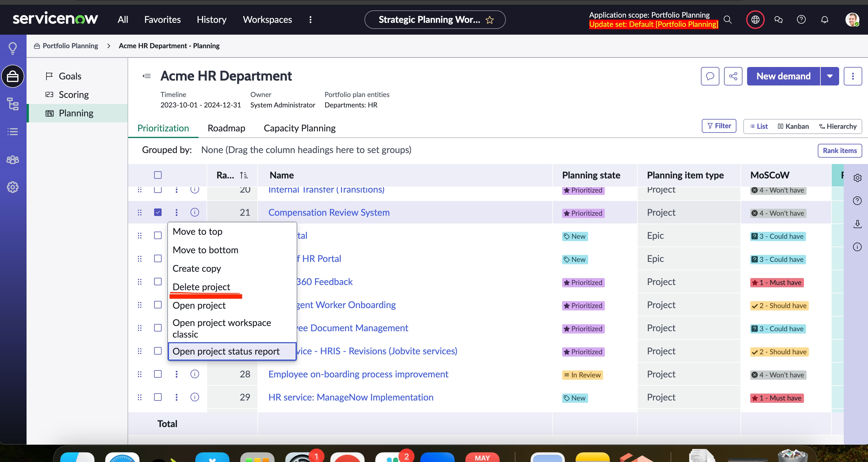Toggle the select-all header checkbox
This screenshot has width=868, height=462.
(x=158, y=175)
